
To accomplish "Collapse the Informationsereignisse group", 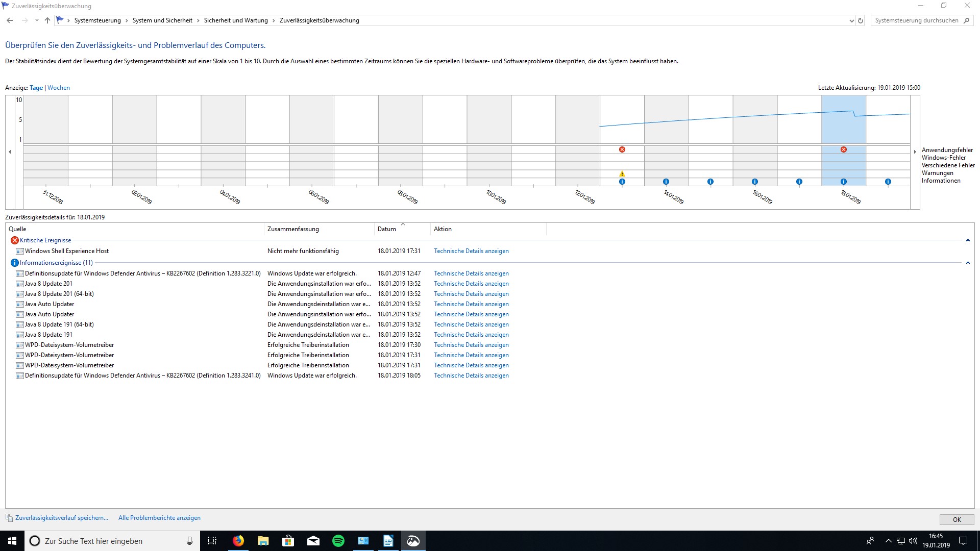I will [x=967, y=263].
